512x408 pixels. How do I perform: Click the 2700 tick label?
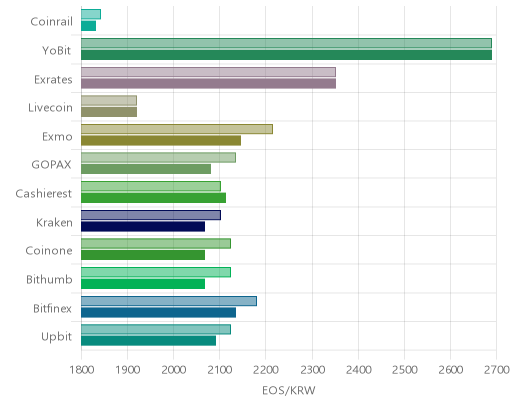pos(497,370)
